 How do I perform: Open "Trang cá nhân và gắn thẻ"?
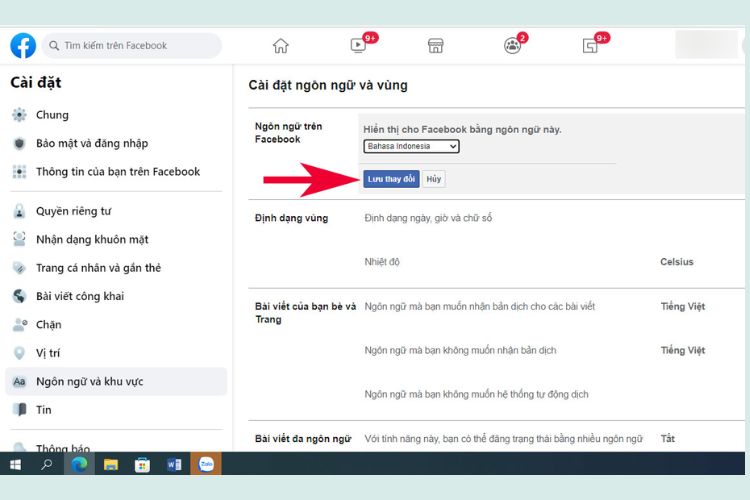(98, 268)
